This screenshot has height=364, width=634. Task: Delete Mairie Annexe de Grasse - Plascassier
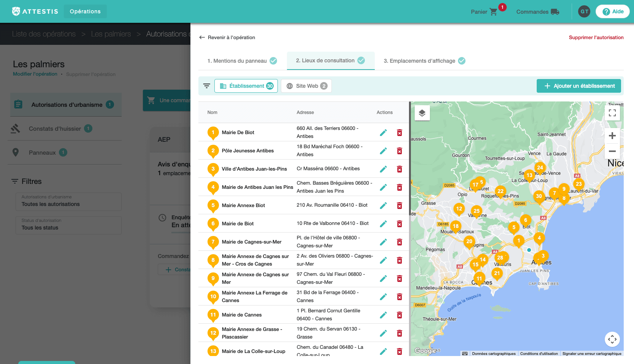399,333
